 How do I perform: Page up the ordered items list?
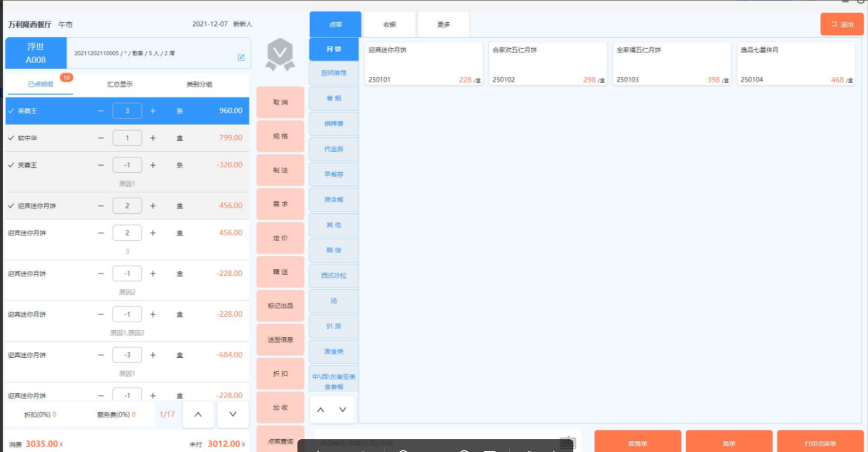pyautogui.click(x=198, y=414)
